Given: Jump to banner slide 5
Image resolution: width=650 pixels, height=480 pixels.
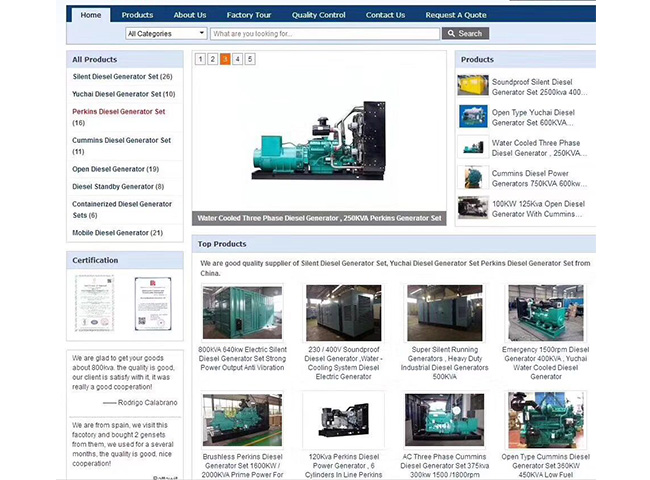Looking at the screenshot, I should click(x=250, y=59).
